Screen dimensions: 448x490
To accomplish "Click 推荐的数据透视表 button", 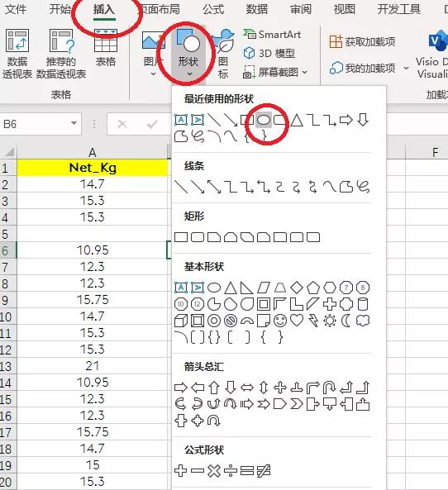I will [x=61, y=54].
